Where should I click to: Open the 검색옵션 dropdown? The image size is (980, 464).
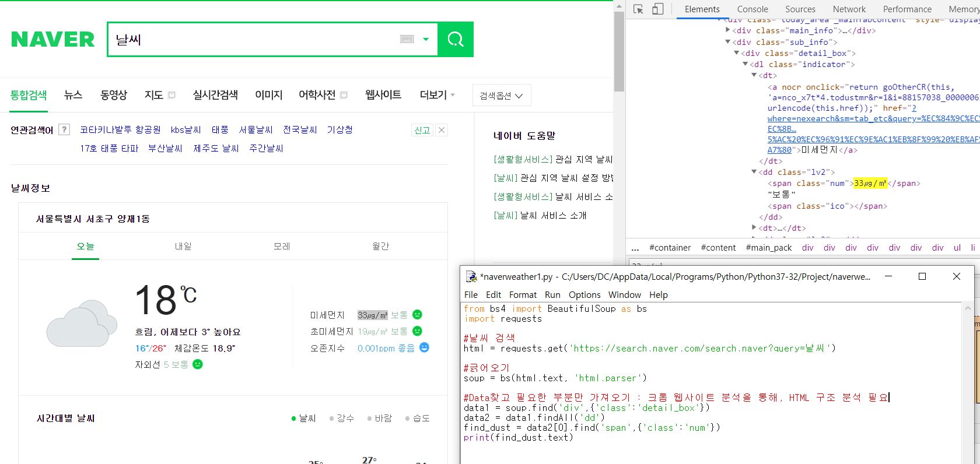pyautogui.click(x=502, y=96)
